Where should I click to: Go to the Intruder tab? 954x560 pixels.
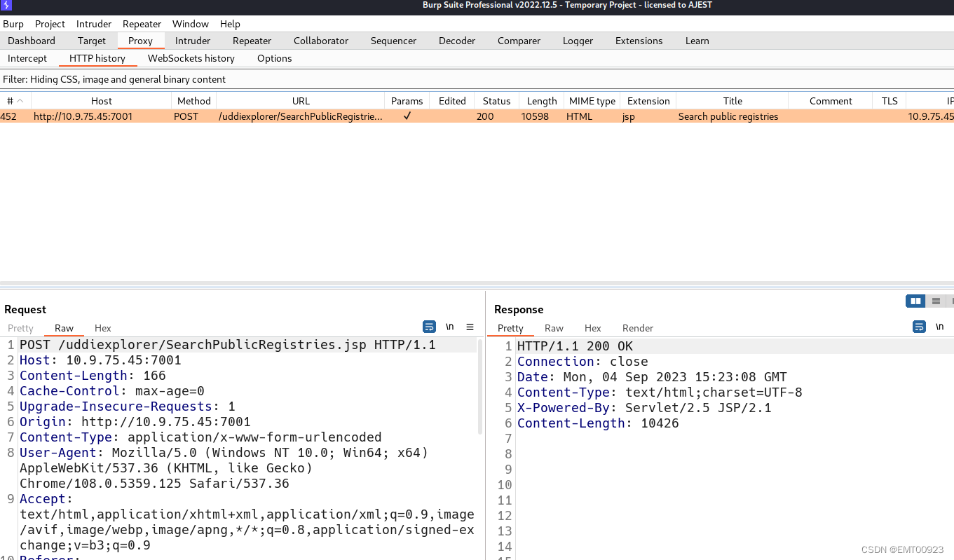193,41
